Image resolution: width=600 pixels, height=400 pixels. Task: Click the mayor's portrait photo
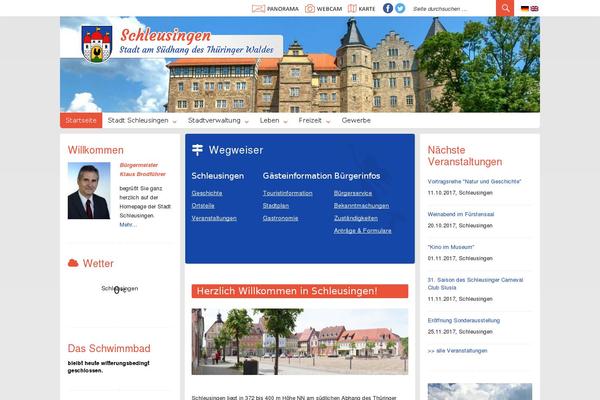coord(89,191)
